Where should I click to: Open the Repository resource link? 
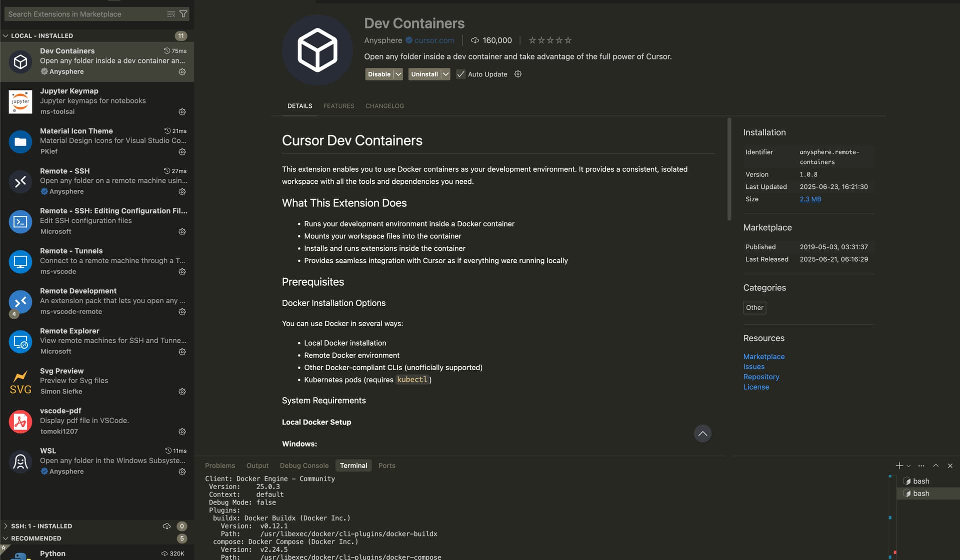point(761,377)
